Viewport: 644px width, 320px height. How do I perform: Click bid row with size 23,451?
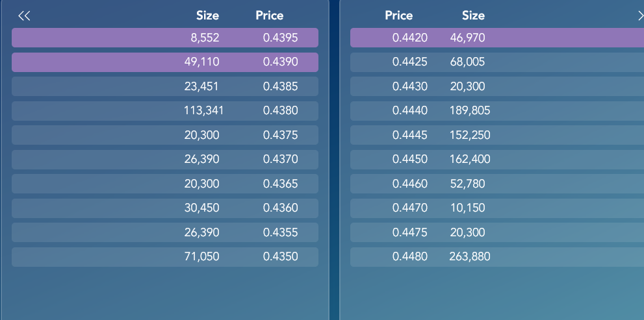pos(165,86)
